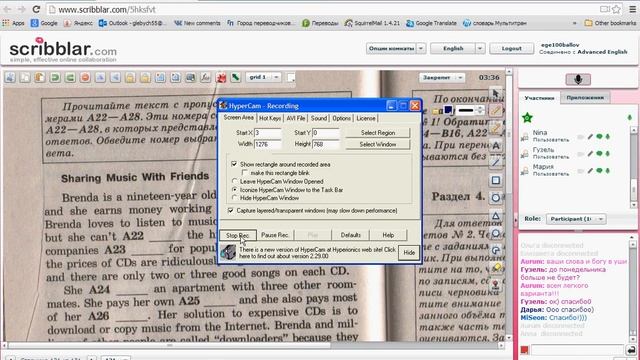
Task: Select the triangle shape tool
Action: 496,216
